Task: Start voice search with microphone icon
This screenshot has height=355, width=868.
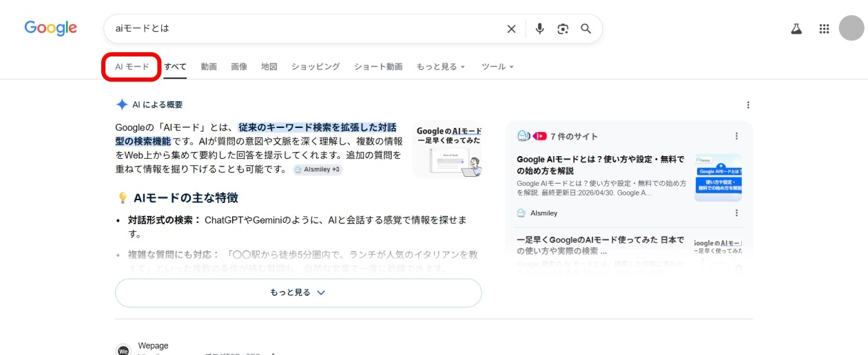Action: [x=540, y=29]
